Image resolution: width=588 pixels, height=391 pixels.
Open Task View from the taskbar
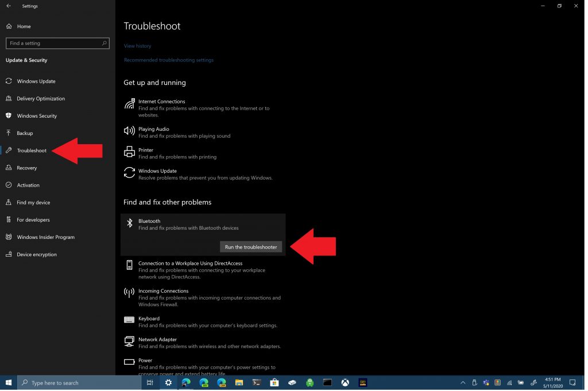150,384
